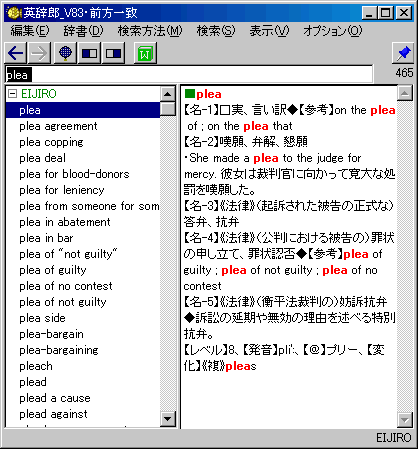Open the 検索方法(M) menu
The width and height of the screenshot is (418, 449).
click(150, 31)
